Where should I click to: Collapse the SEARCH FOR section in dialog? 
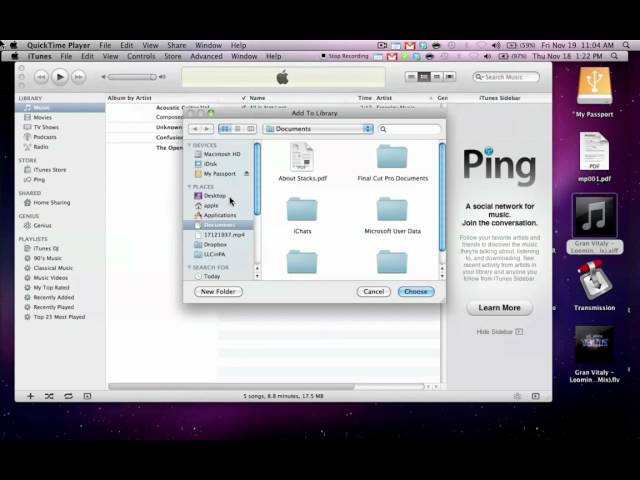(189, 267)
